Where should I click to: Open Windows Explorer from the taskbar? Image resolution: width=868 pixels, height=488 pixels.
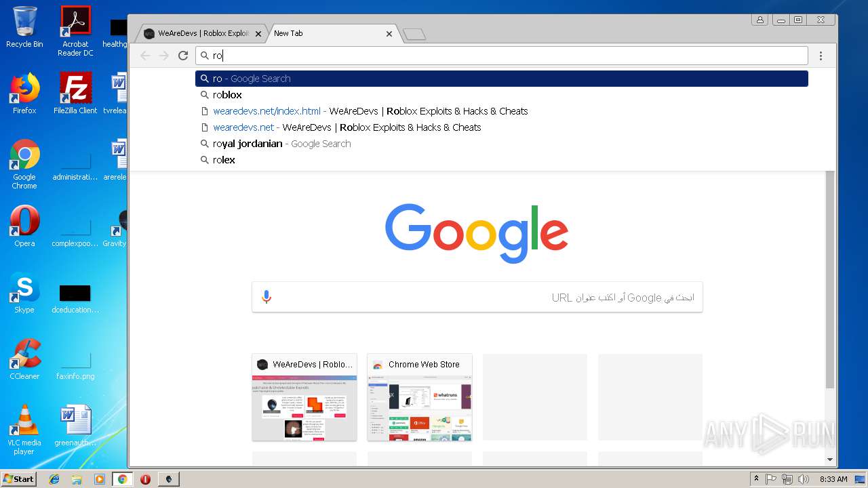[x=77, y=479]
